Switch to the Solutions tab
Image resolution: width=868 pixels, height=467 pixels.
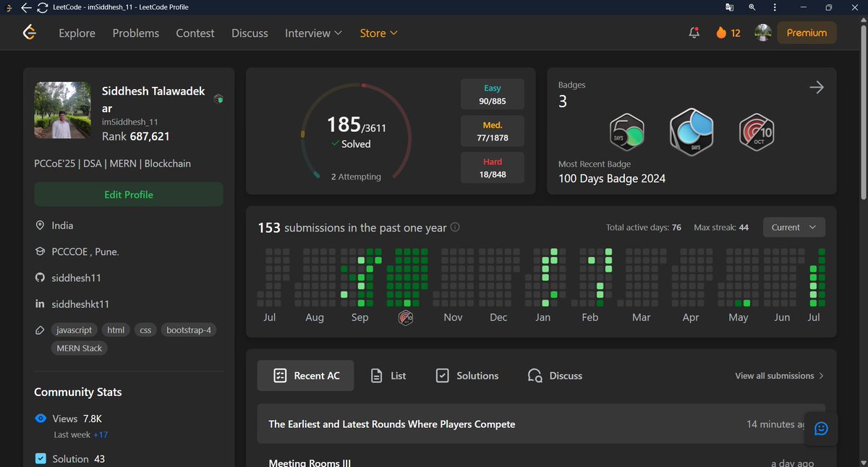coord(467,376)
